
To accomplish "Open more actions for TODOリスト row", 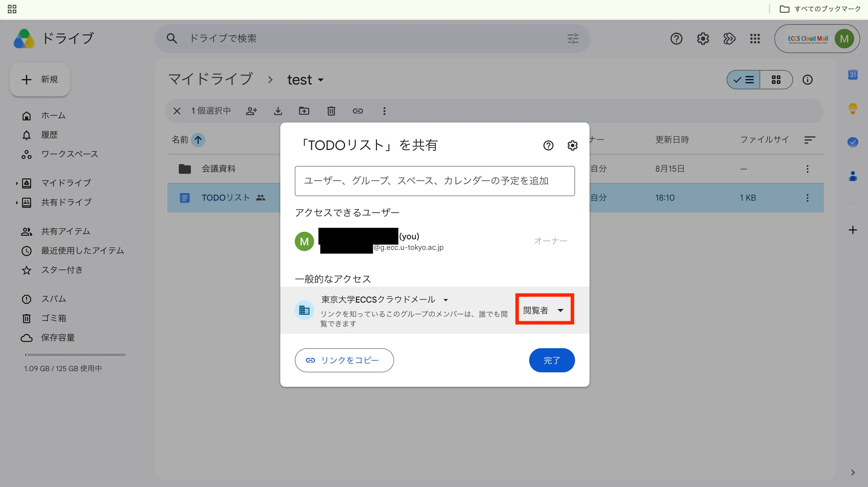I will tap(807, 198).
